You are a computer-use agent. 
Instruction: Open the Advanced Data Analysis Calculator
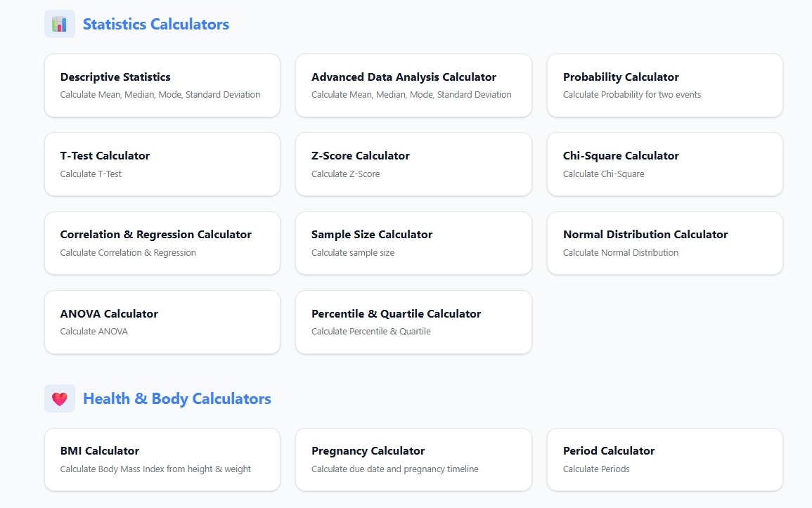(x=413, y=85)
